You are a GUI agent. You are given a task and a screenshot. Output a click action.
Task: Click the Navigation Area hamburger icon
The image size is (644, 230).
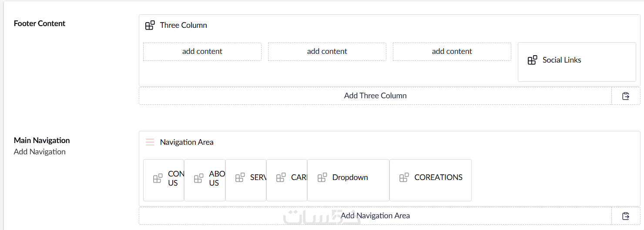pos(150,142)
